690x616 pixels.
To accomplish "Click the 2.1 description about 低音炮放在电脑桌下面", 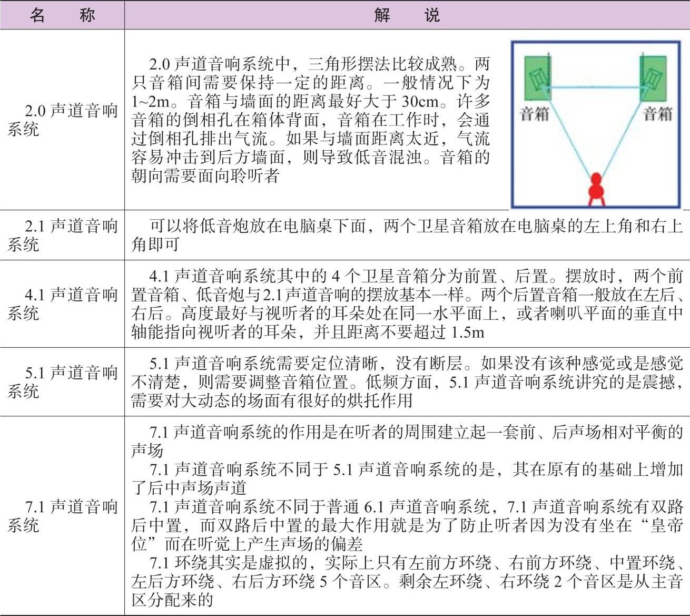I will pos(416,226).
